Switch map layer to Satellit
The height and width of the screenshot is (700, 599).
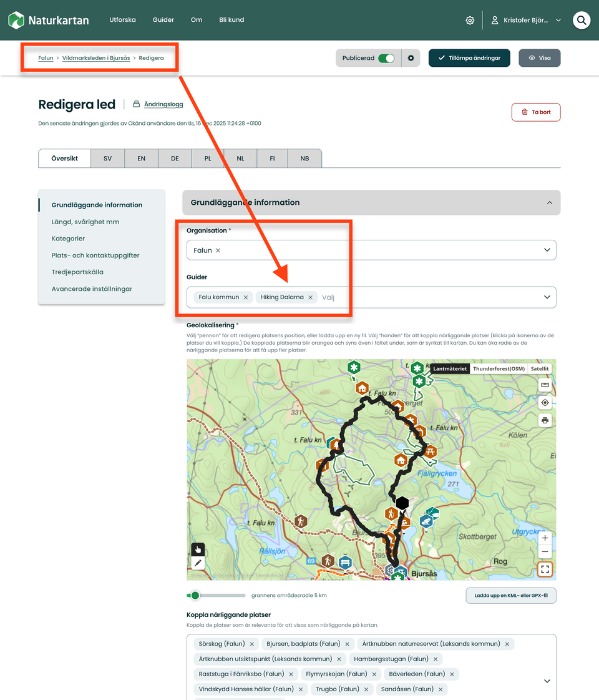pyautogui.click(x=540, y=368)
